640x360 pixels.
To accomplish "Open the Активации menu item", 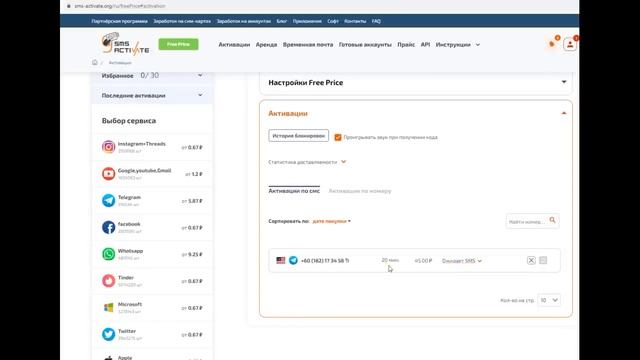I will [234, 44].
